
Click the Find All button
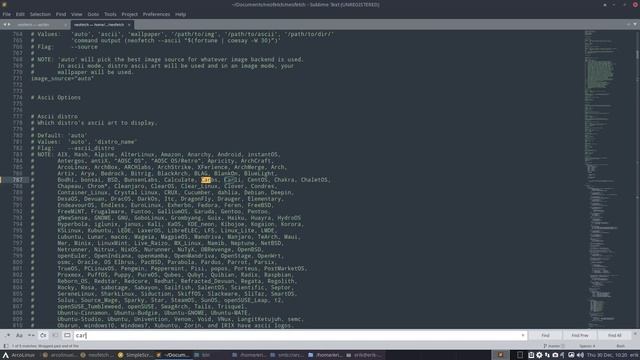614,335
